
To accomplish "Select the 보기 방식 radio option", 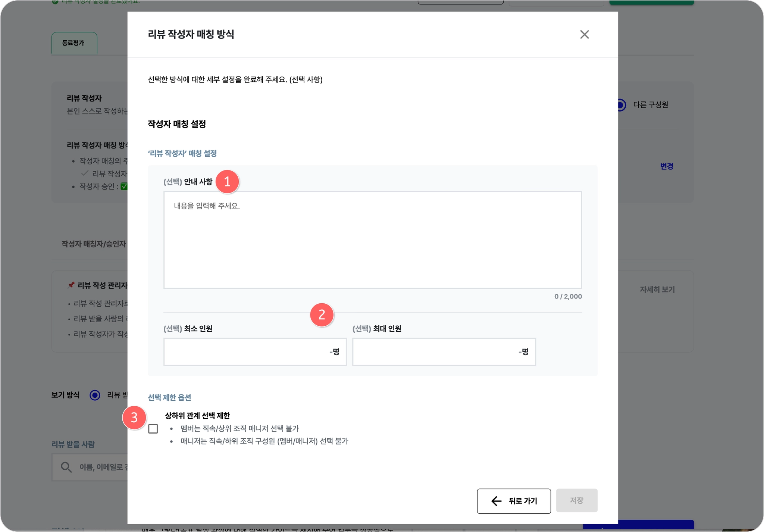I will [95, 395].
